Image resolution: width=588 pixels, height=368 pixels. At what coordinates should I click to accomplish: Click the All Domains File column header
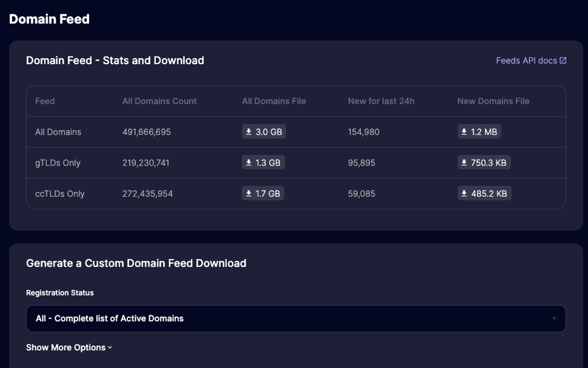click(274, 101)
